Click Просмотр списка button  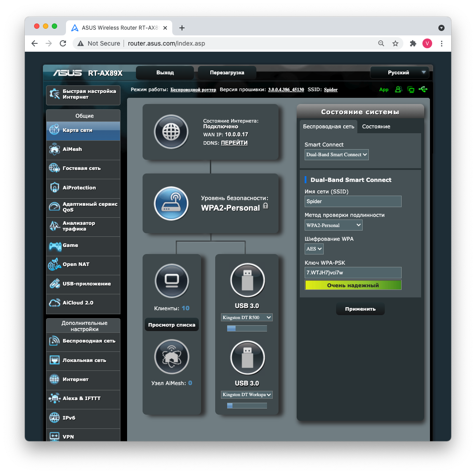172,325
